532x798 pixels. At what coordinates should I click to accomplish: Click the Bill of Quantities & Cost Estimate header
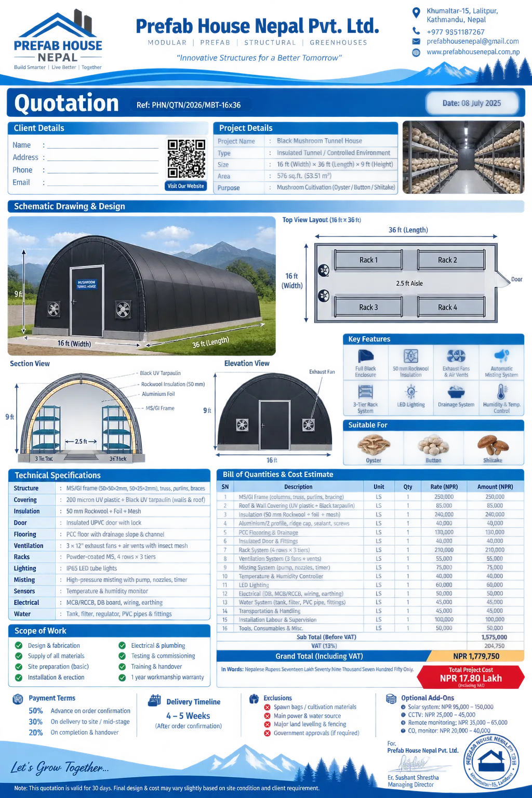370,474
